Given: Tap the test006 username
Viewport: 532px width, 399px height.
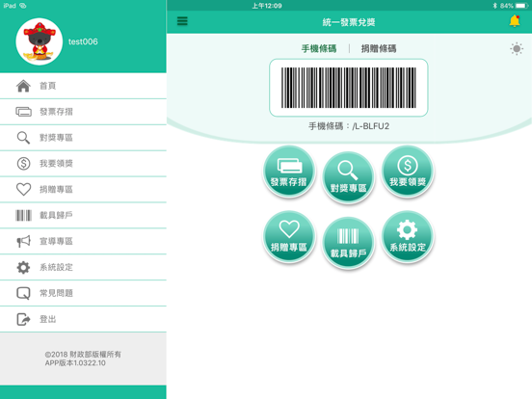Looking at the screenshot, I should pos(83,41).
